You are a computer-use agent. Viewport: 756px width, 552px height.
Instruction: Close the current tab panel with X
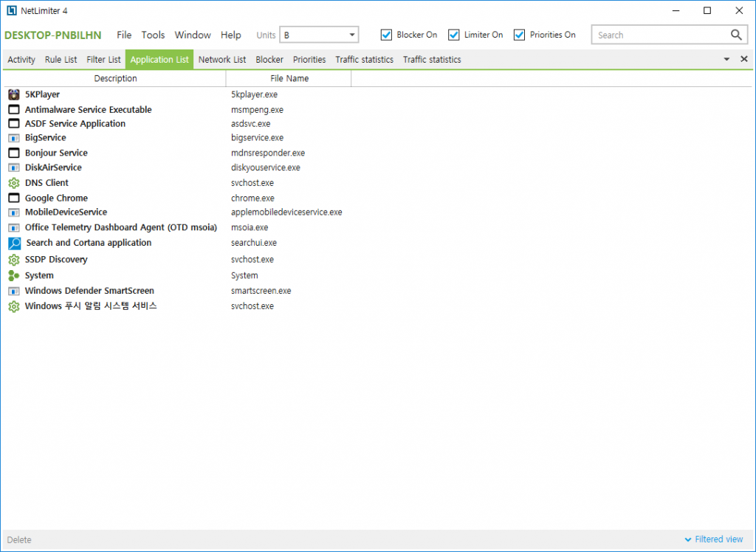click(744, 59)
